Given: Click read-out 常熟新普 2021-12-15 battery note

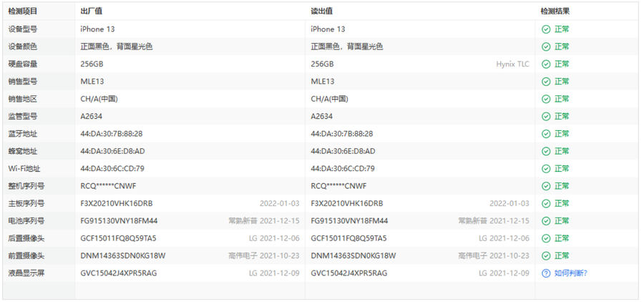Looking at the screenshot, I should (x=494, y=221).
